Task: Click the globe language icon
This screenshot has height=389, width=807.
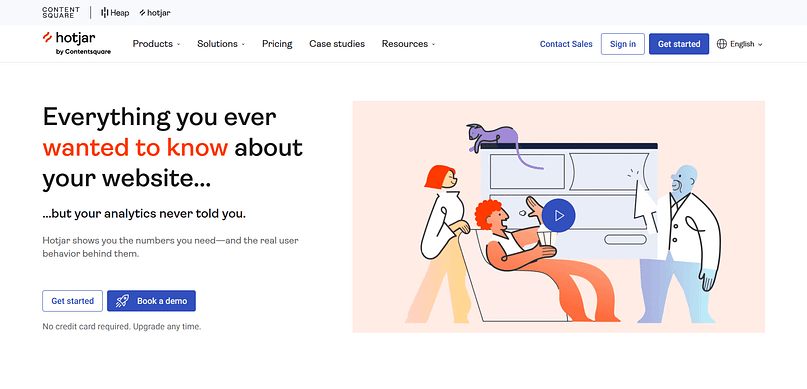Action: (722, 44)
